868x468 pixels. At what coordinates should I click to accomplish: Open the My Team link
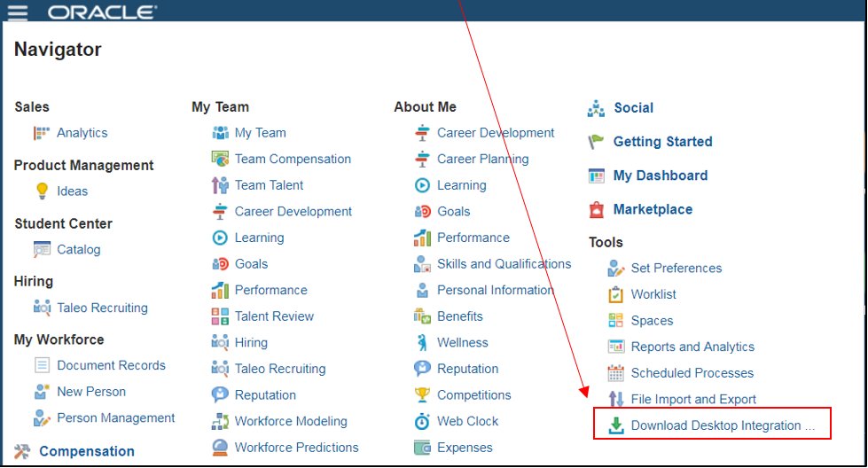point(260,133)
